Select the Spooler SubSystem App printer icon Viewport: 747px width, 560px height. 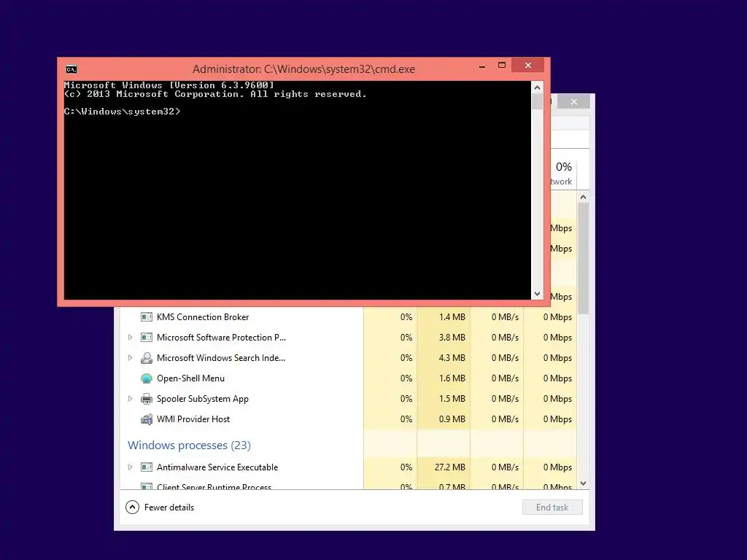point(146,399)
